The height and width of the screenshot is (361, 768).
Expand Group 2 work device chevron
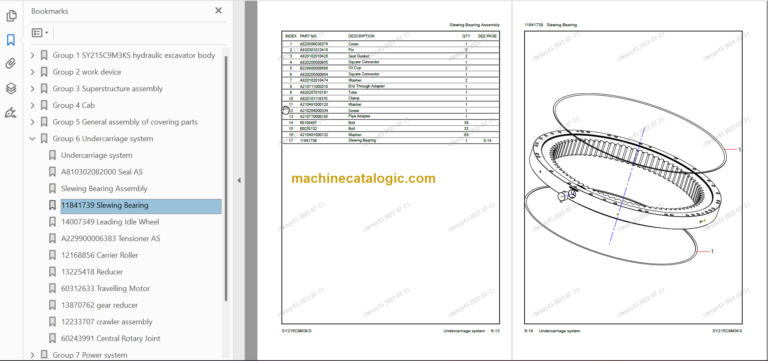click(x=32, y=72)
